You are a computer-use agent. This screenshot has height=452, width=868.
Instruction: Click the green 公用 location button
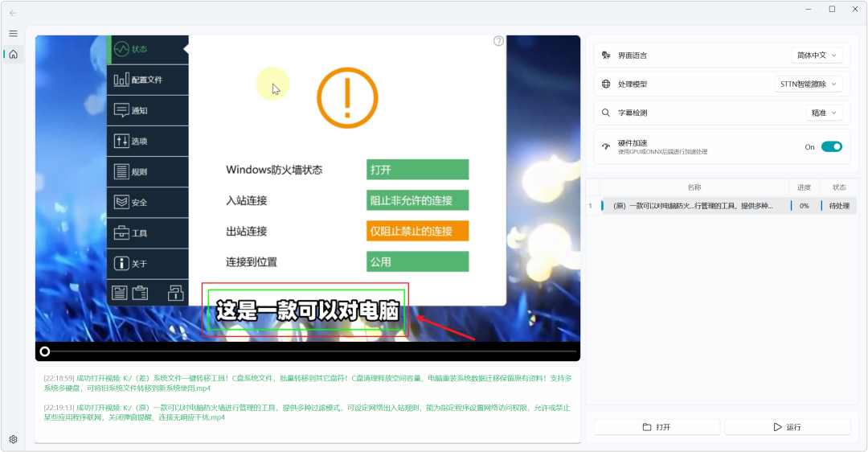pos(417,261)
